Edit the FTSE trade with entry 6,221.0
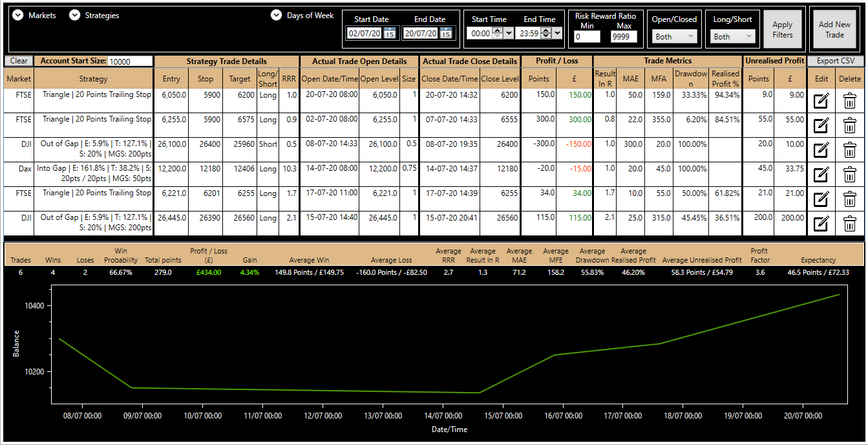Image resolution: width=868 pixels, height=445 pixels. [820, 199]
